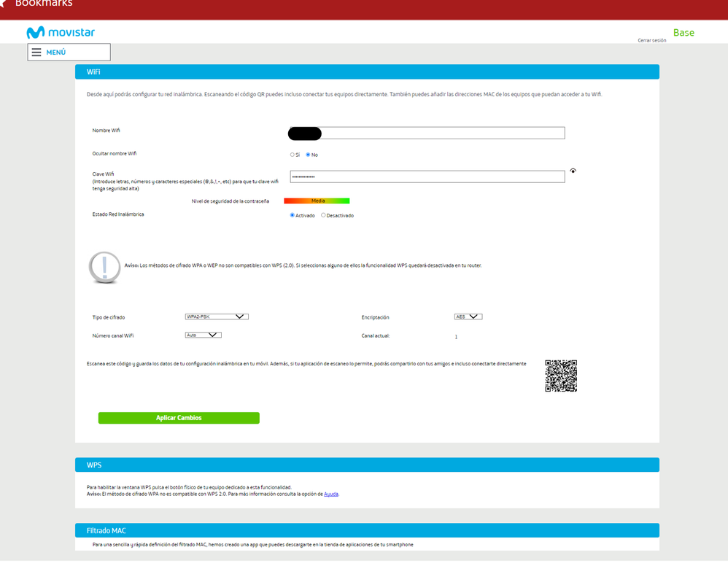Open the Tipo de cifrado dropdown

coord(217,317)
